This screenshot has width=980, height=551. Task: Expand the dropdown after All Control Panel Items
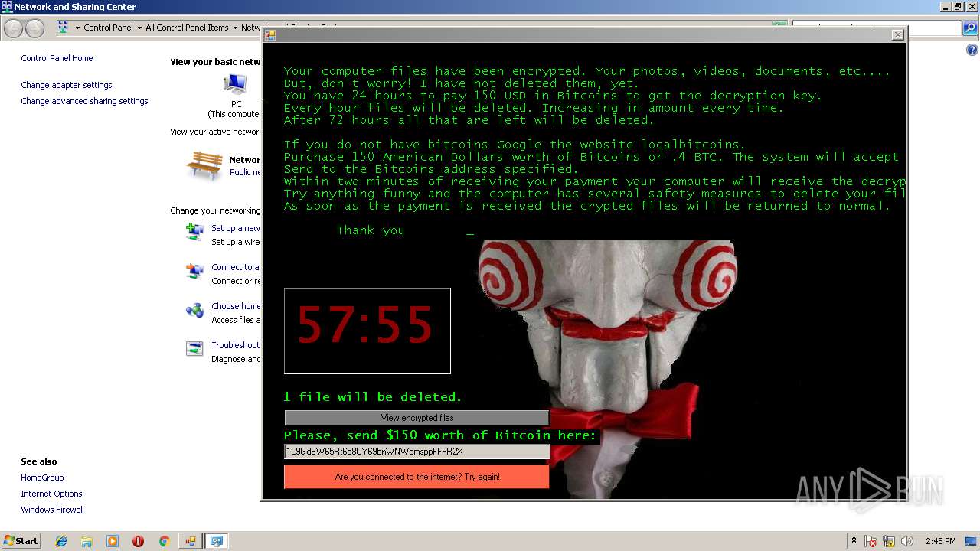(235, 28)
